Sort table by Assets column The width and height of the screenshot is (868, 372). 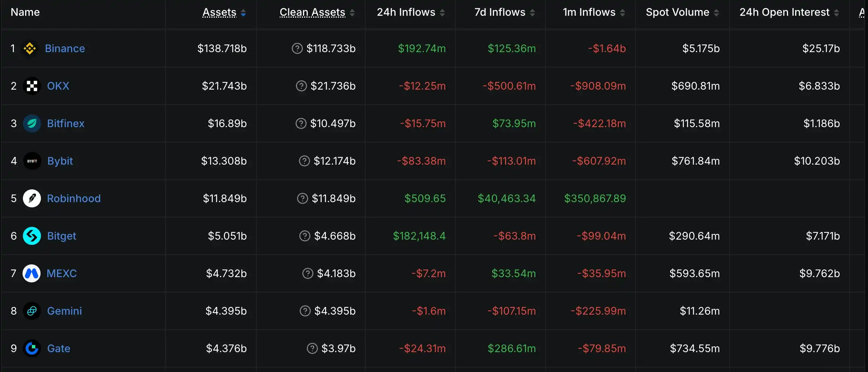(224, 12)
